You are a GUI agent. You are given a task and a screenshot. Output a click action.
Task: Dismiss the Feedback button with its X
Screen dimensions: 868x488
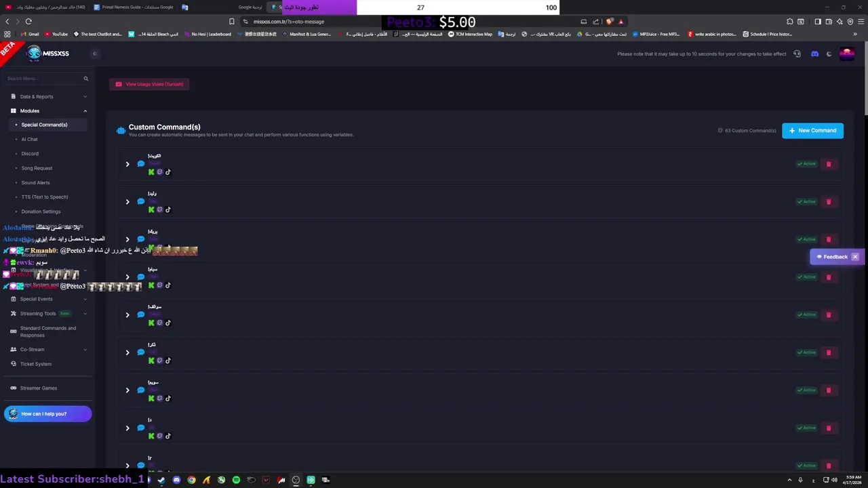pyautogui.click(x=855, y=257)
